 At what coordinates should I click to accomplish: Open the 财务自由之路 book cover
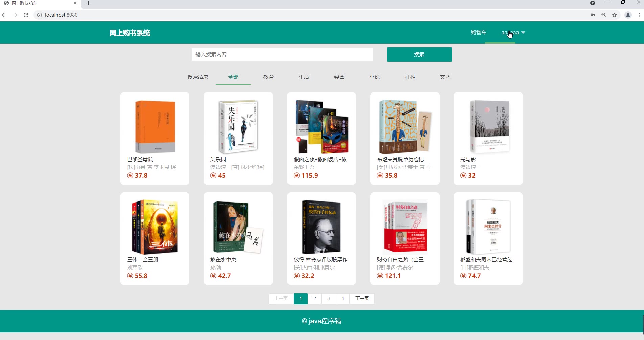pyautogui.click(x=405, y=227)
